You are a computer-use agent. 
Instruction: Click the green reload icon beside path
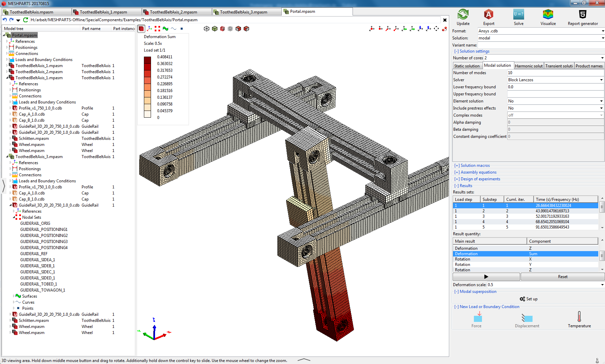click(26, 20)
